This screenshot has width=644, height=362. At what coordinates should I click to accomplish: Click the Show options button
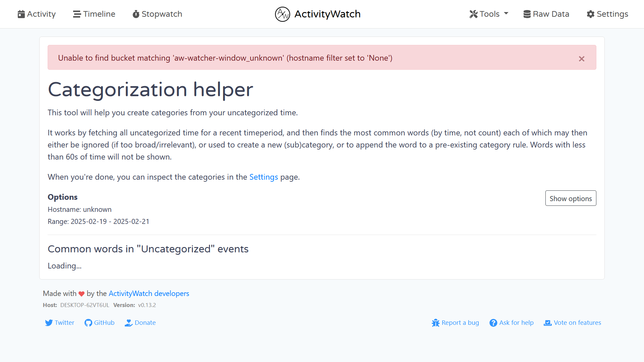click(x=571, y=198)
